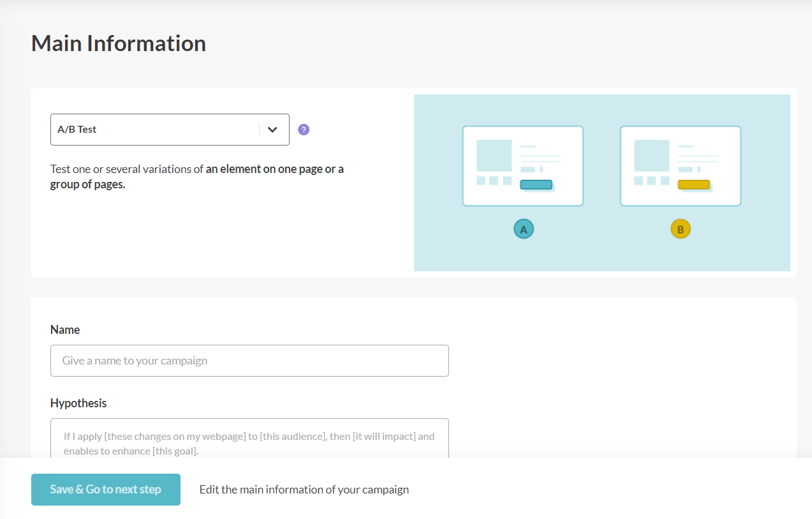Click the Name field label

65,330
